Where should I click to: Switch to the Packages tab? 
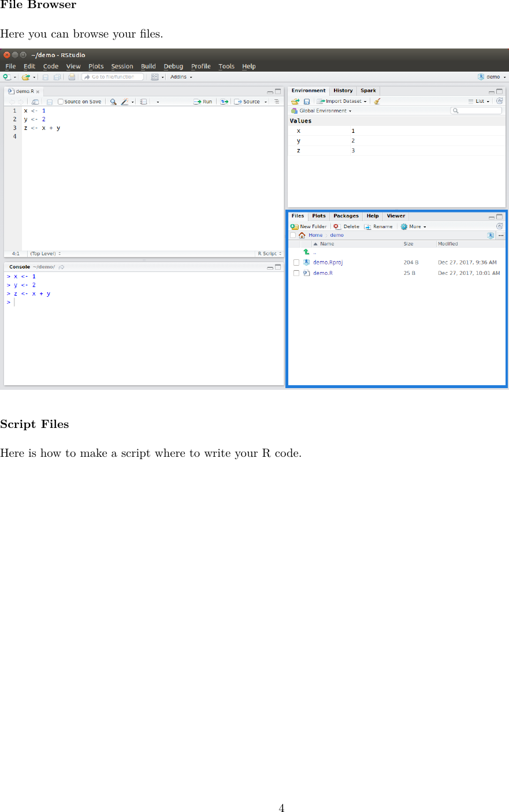tap(346, 216)
